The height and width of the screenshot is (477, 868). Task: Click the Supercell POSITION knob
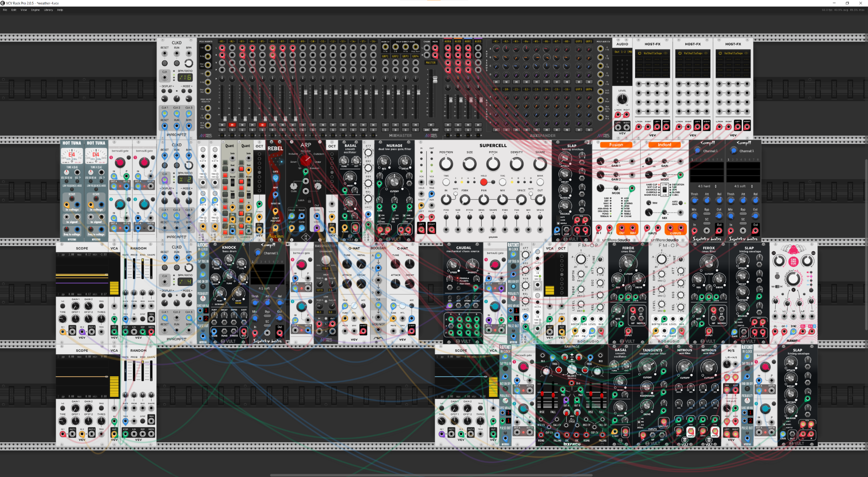pyautogui.click(x=446, y=164)
